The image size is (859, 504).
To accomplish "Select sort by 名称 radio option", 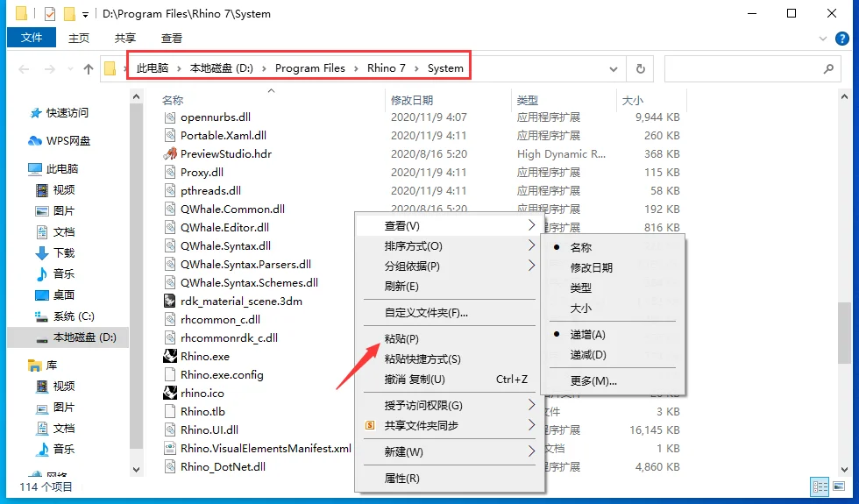I will 580,247.
